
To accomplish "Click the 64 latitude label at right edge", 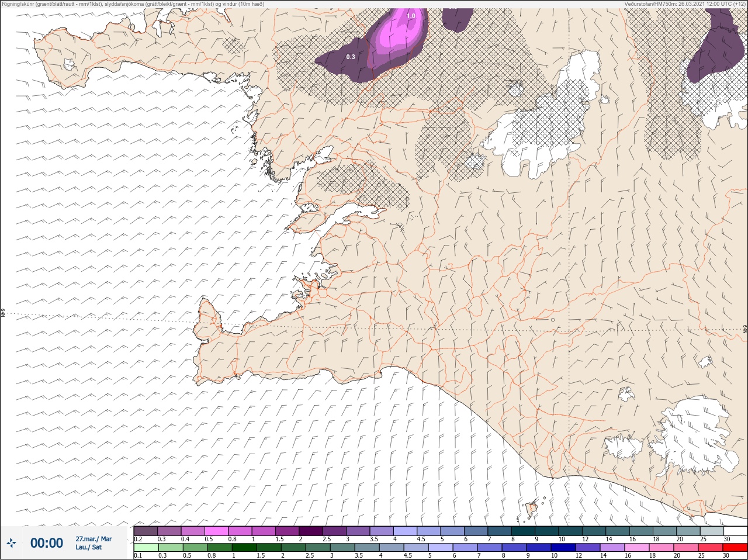I will (x=744, y=329).
